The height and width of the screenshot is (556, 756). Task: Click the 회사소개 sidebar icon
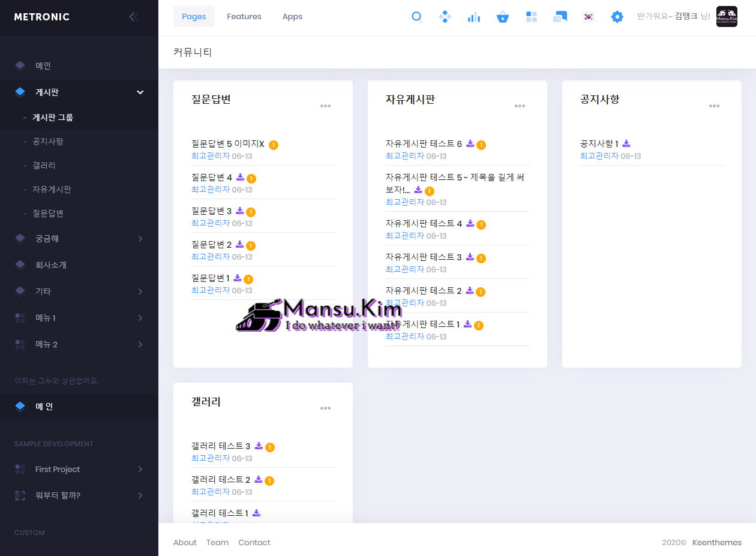point(20,265)
